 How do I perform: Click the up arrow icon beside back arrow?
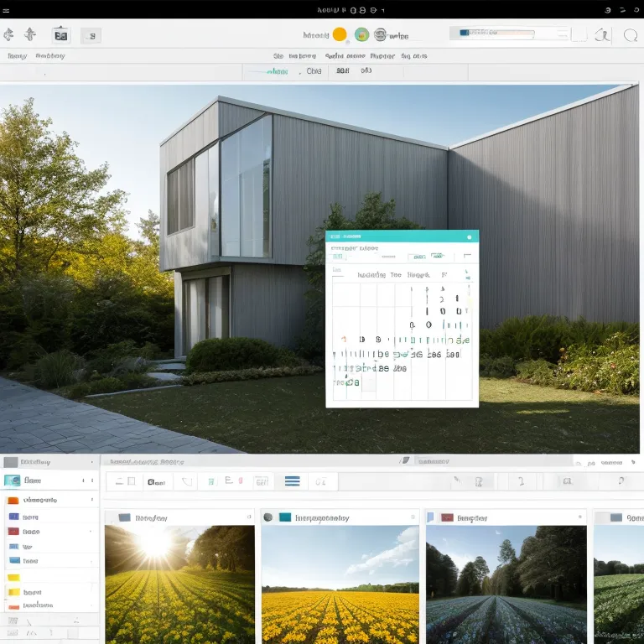(x=30, y=34)
